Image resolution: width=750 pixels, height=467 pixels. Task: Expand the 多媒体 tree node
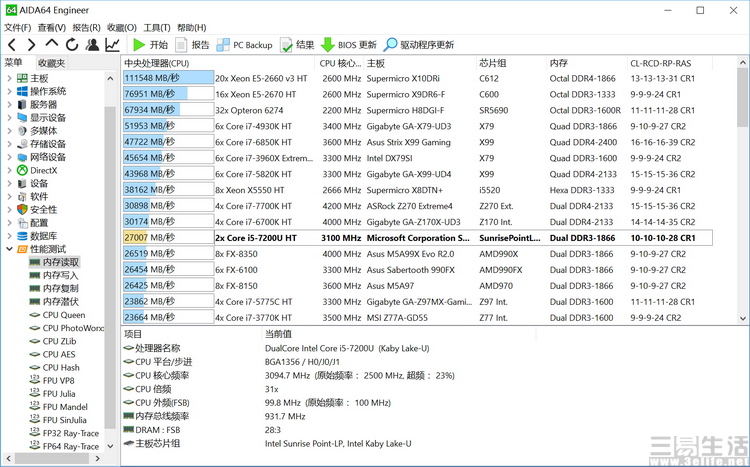pos(10,131)
